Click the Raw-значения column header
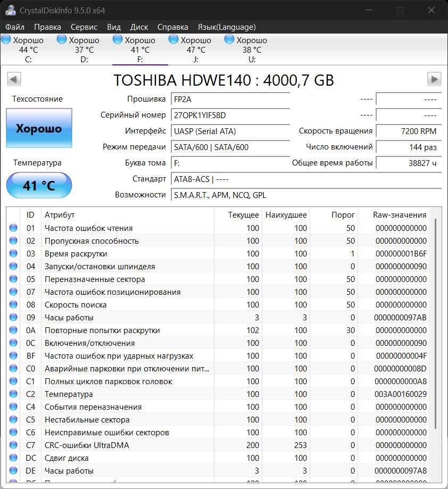Image resolution: width=448 pixels, height=489 pixels. coord(394,215)
